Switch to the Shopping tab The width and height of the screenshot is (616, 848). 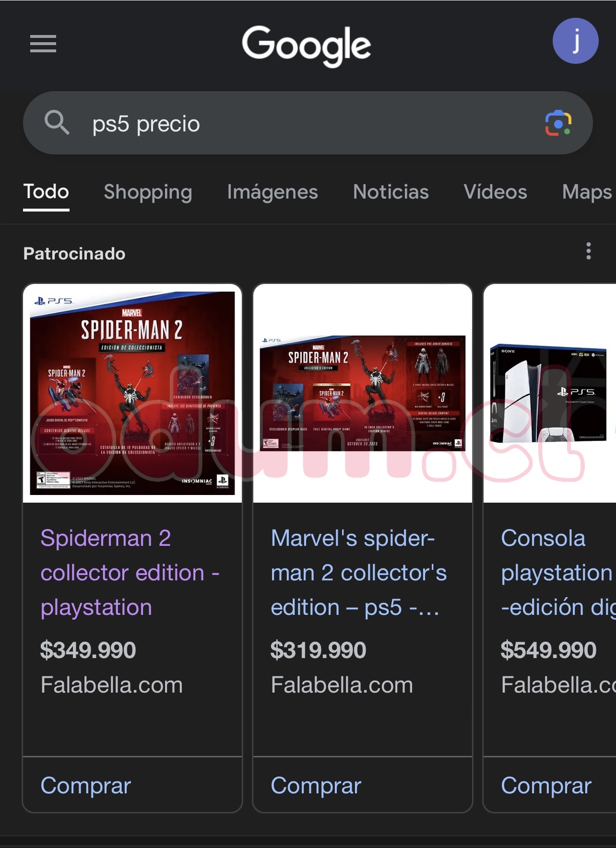[x=148, y=192]
